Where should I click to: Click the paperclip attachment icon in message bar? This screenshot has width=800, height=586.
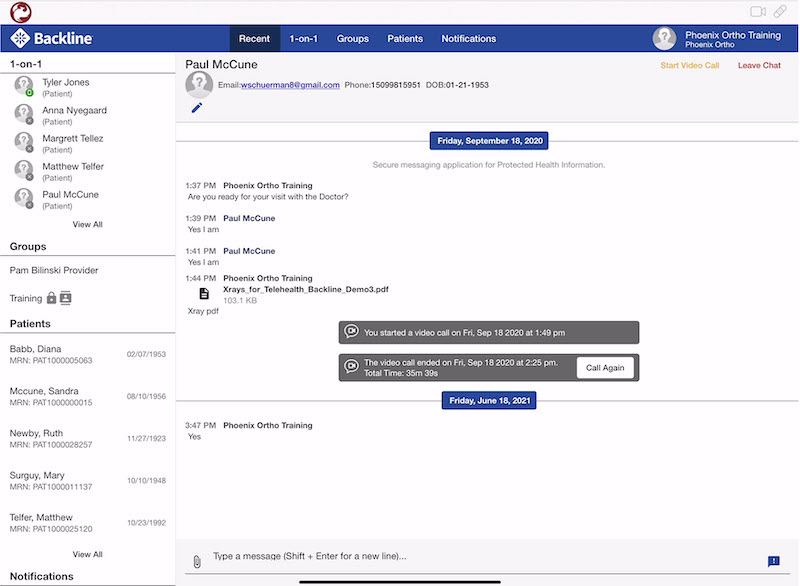coord(197,561)
